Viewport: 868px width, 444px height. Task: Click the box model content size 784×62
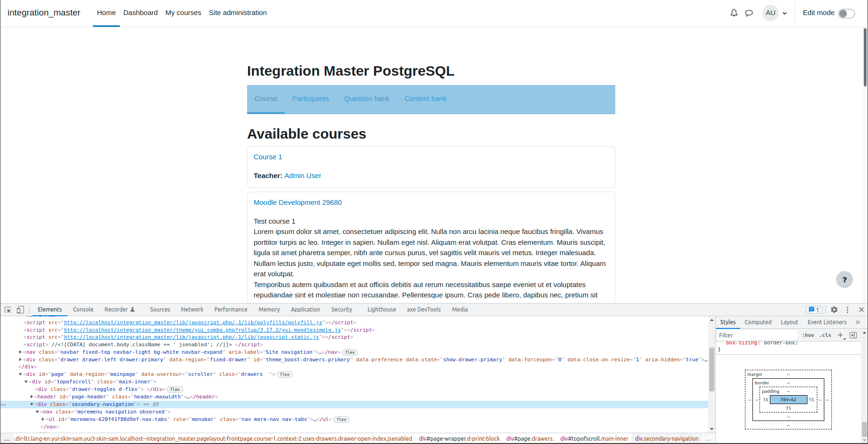[x=788, y=400]
